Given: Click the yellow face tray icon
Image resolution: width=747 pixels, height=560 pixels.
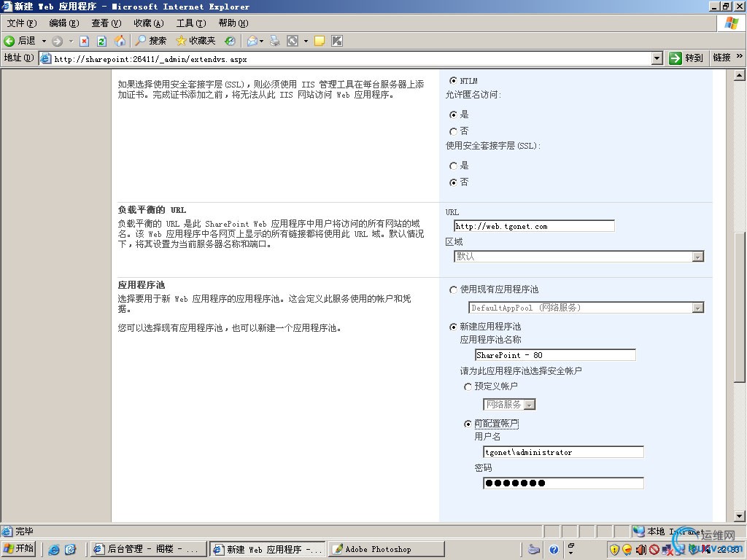Looking at the screenshot, I should pos(627,550).
